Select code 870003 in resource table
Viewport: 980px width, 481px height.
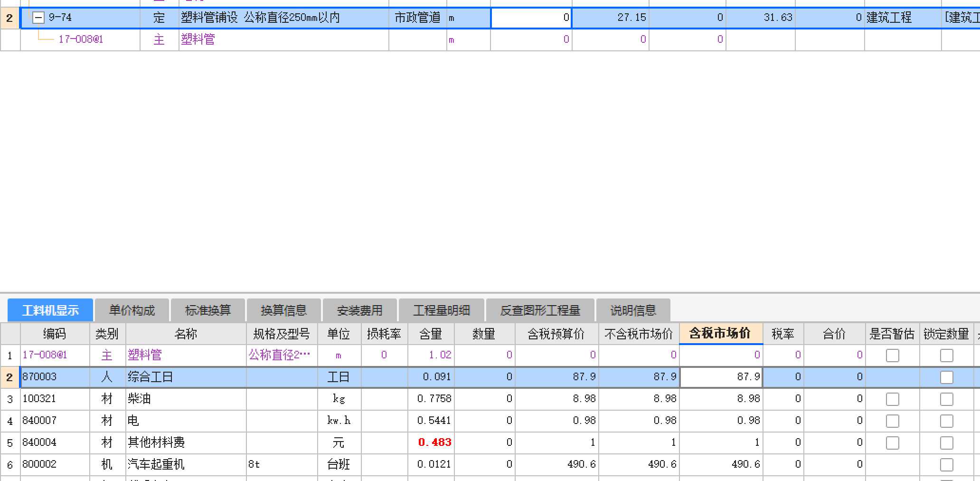(55, 377)
